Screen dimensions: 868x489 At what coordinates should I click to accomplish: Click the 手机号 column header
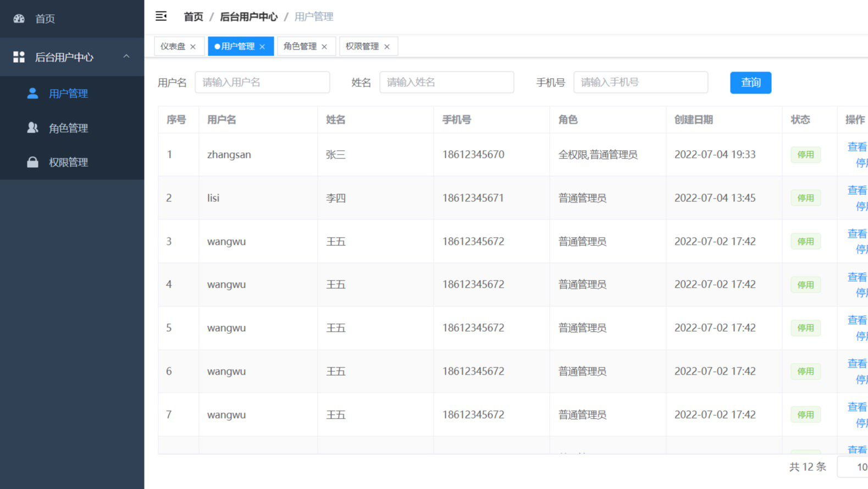tap(457, 120)
